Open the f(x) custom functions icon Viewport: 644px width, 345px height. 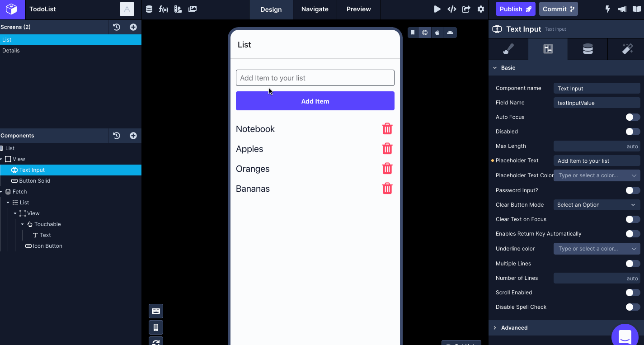163,9
